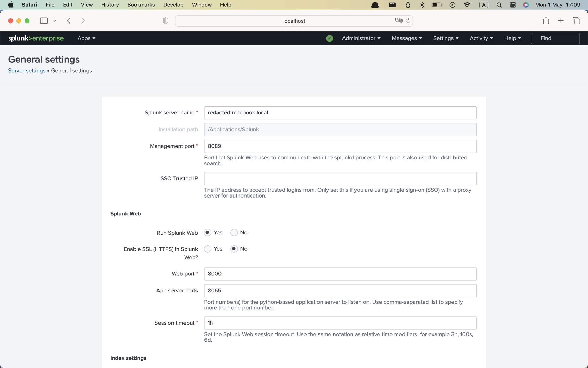Viewport: 588px width, 368px height.
Task: Toggle Safari sidebar icon
Action: 44,21
